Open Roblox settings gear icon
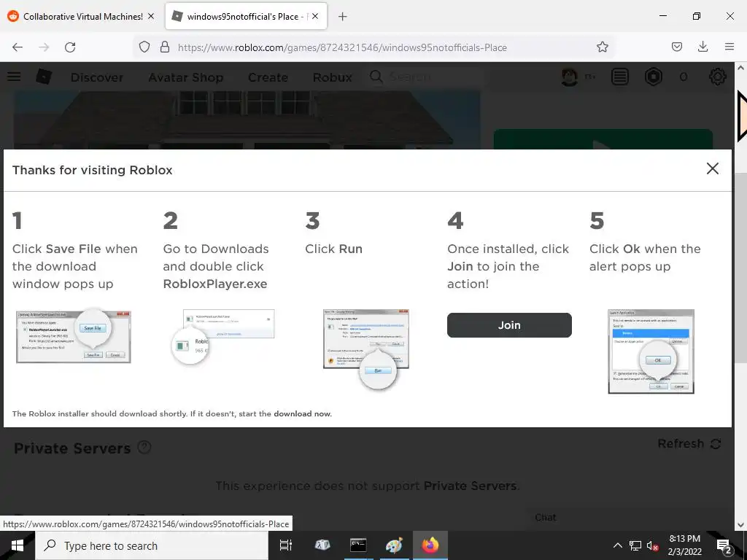This screenshot has height=560, width=747. (718, 77)
